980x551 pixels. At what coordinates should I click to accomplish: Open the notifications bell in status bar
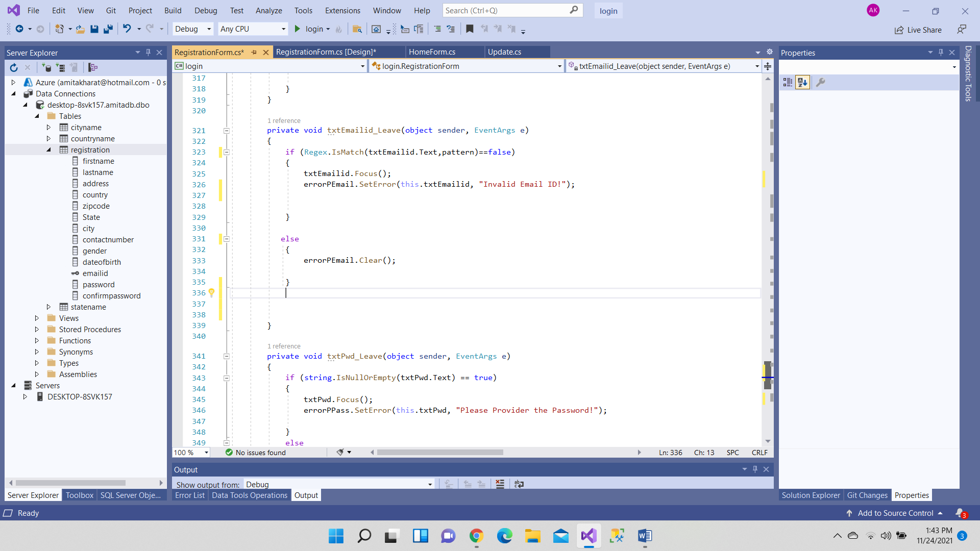960,513
